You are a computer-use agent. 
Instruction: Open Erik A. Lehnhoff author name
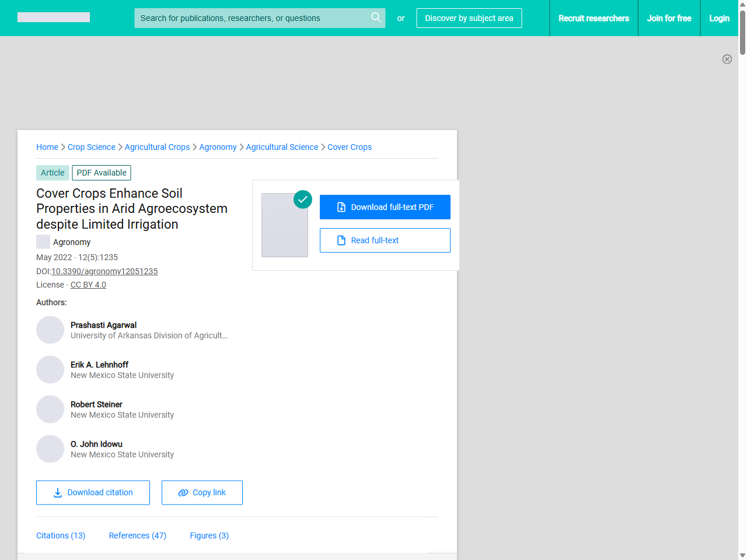click(99, 365)
